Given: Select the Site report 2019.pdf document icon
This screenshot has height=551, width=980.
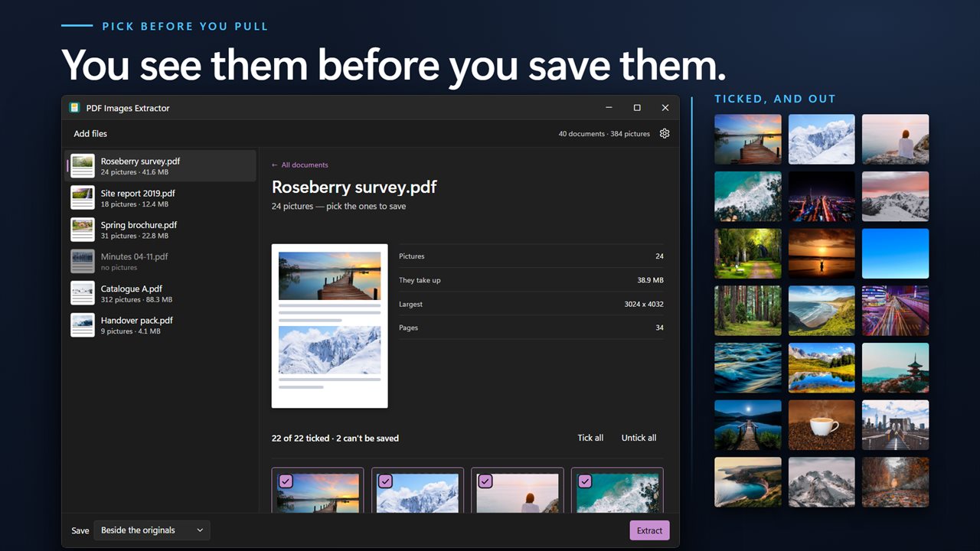Looking at the screenshot, I should [83, 197].
